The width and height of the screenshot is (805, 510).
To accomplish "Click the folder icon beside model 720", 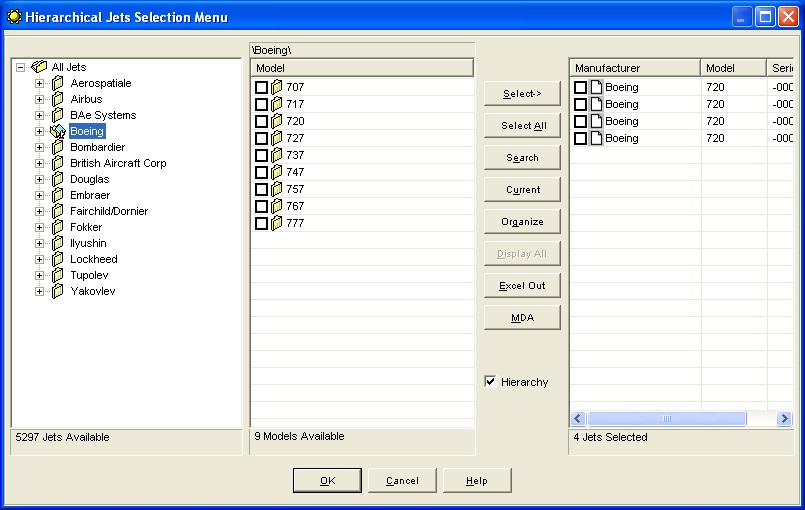I will 277,121.
